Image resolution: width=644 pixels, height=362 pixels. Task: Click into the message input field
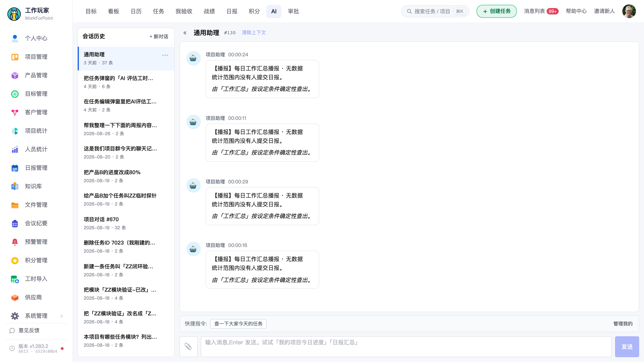click(x=406, y=347)
